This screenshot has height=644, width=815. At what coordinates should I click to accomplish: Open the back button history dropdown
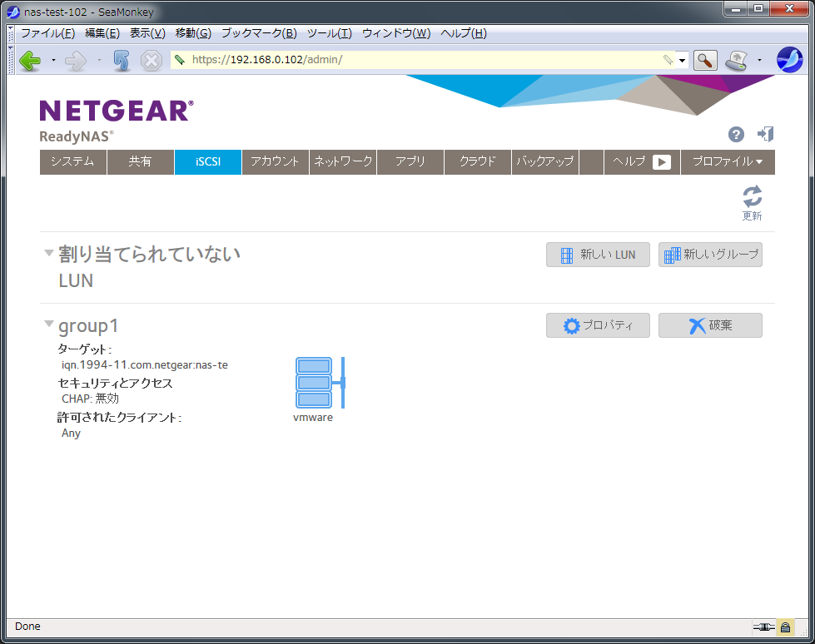click(x=53, y=60)
